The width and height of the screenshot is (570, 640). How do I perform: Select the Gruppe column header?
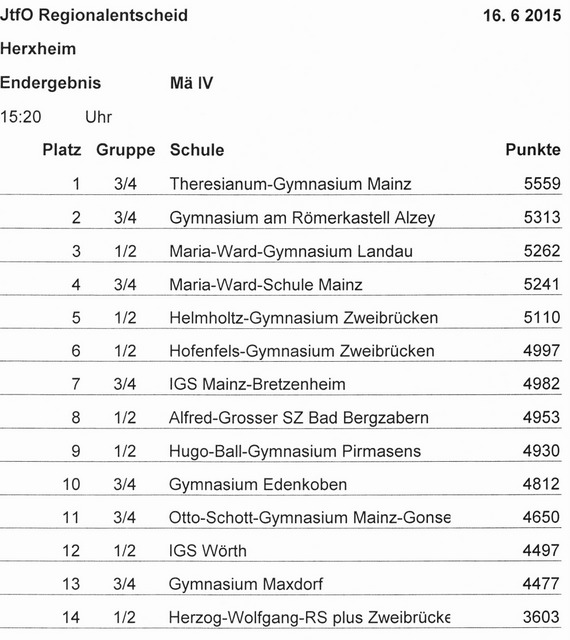(x=126, y=150)
